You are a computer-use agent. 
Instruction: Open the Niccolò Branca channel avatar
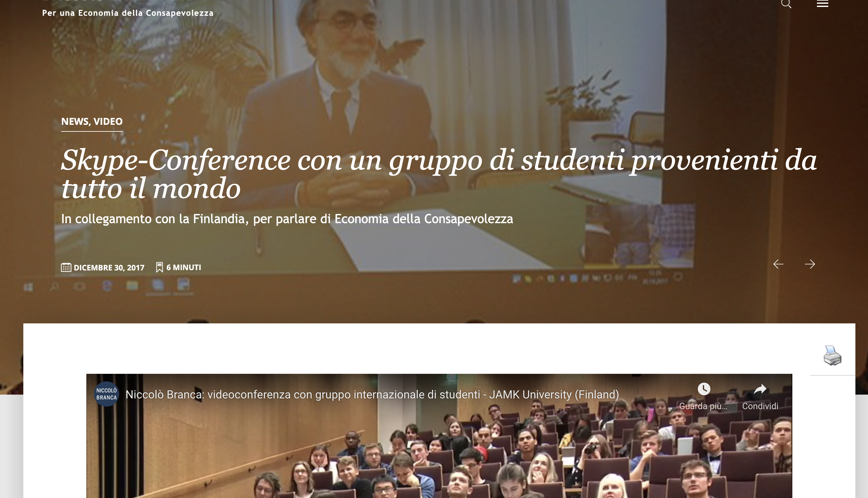pyautogui.click(x=106, y=394)
